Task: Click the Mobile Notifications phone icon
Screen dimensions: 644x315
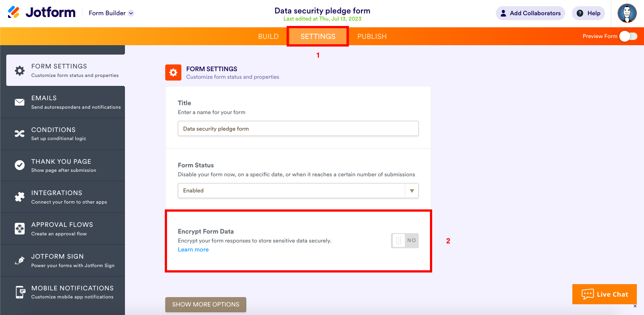Action: point(20,292)
